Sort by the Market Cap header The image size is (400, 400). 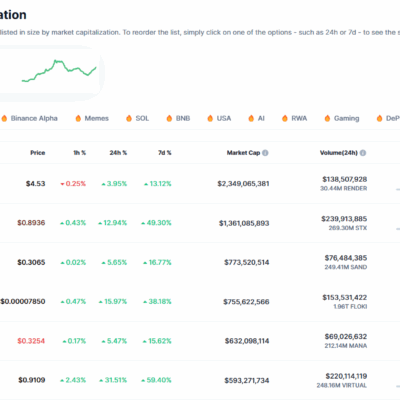[x=243, y=153]
